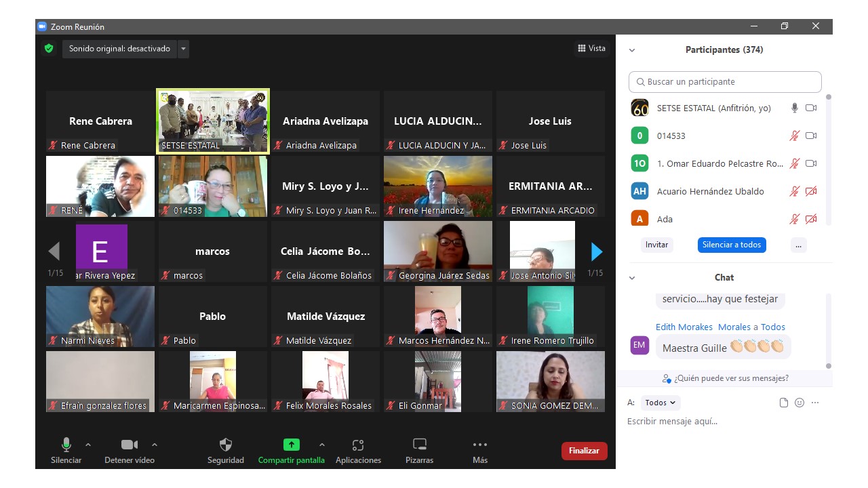Image resolution: width=868 pixels, height=488 pixels.
Task: Expand share options caret beside Compartir pantalla
Action: pos(322,445)
